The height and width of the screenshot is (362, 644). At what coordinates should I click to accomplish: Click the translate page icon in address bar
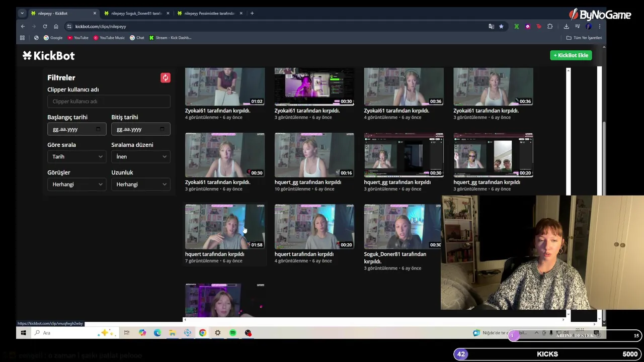tap(491, 26)
